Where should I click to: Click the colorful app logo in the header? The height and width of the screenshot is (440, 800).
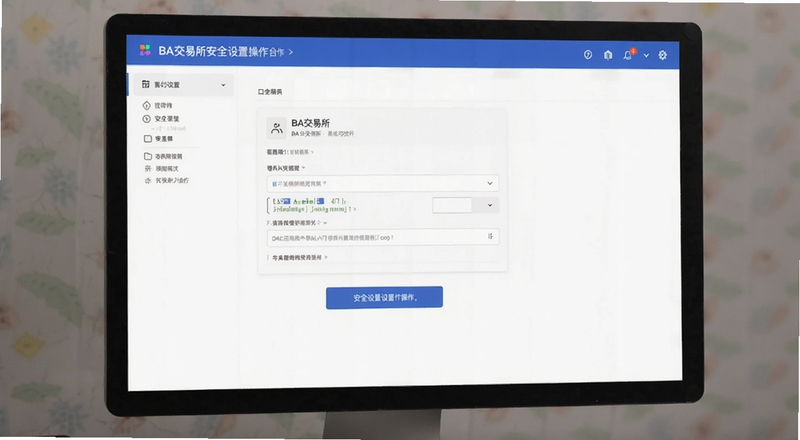point(145,50)
